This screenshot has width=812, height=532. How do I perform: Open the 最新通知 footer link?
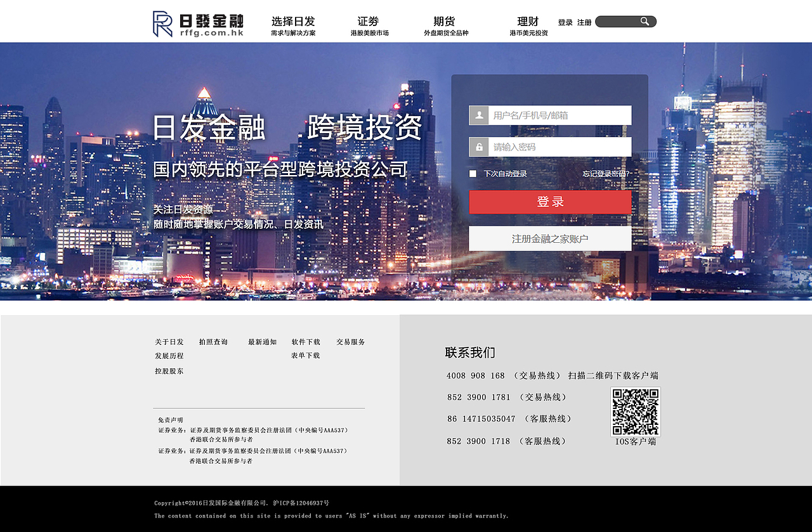[262, 341]
